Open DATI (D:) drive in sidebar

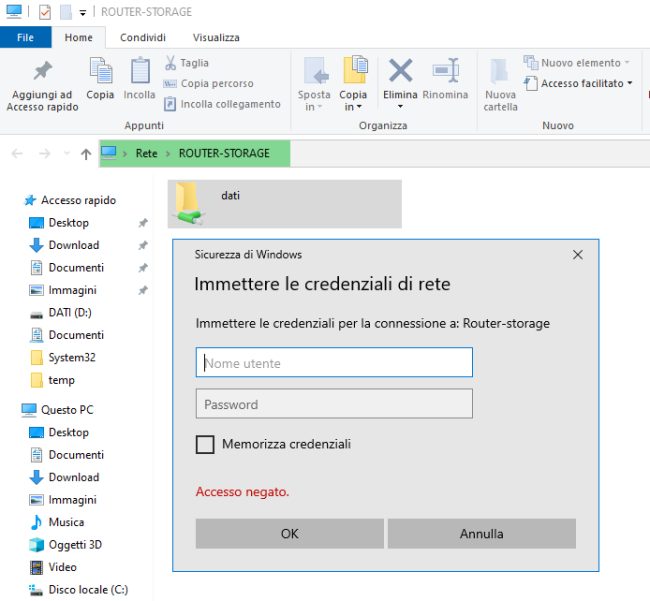click(x=70, y=313)
